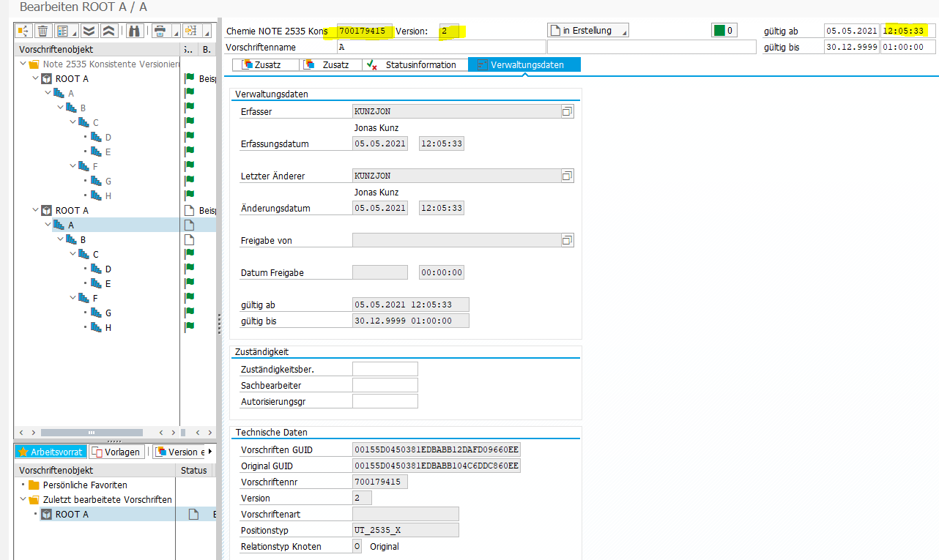Image resolution: width=939 pixels, height=560 pixels.
Task: Switch to the Statusinformation tab
Action: (x=414, y=65)
